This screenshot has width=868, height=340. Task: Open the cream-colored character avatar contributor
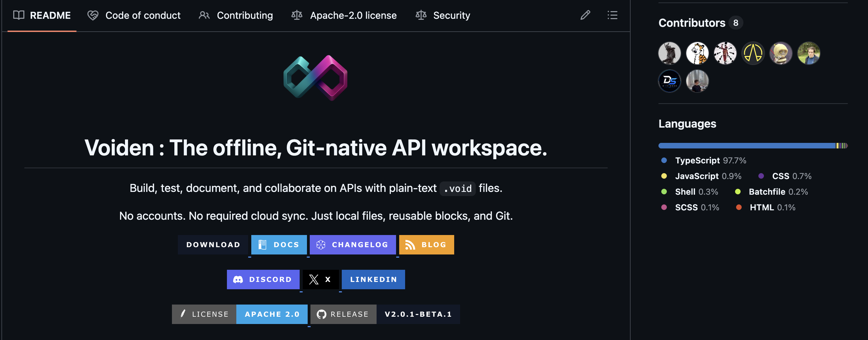[x=781, y=53]
